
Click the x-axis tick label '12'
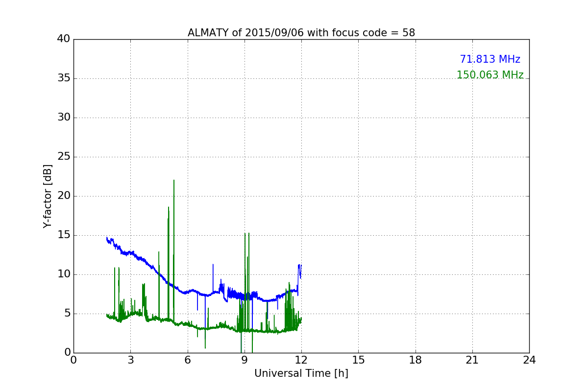tap(301, 360)
